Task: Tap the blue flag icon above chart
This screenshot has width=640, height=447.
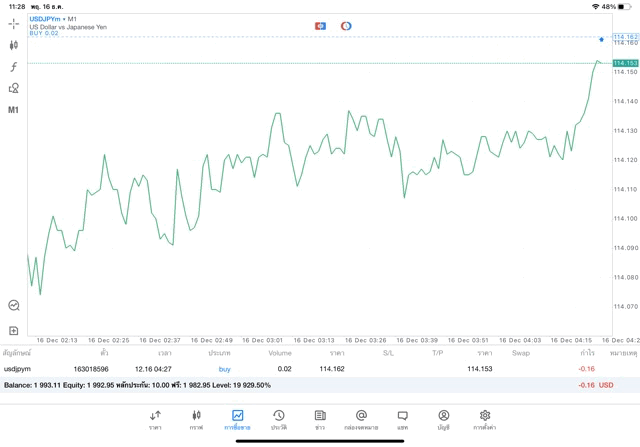Action: (x=320, y=26)
